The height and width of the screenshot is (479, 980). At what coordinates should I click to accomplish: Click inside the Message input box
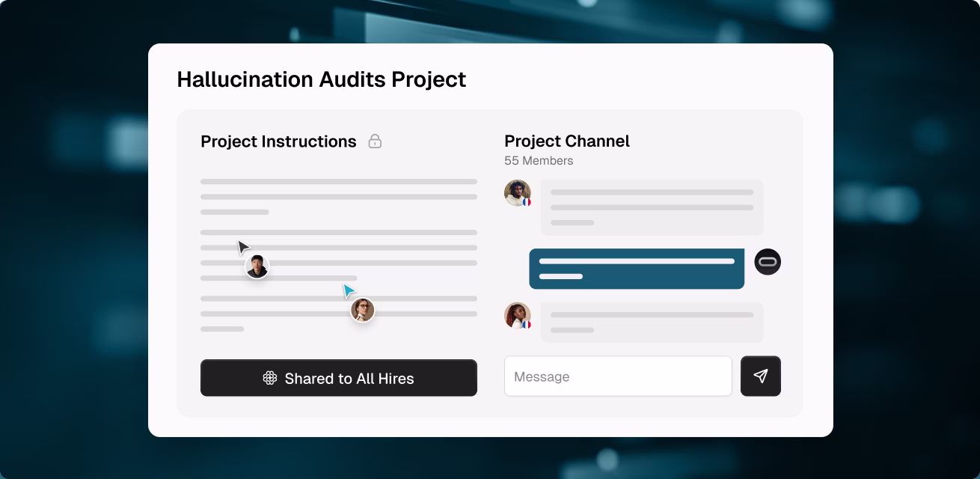618,376
